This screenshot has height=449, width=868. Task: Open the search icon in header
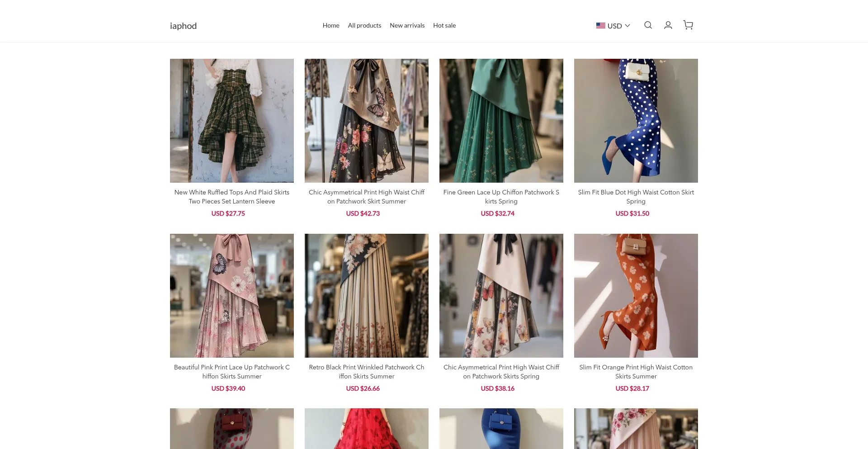point(648,25)
